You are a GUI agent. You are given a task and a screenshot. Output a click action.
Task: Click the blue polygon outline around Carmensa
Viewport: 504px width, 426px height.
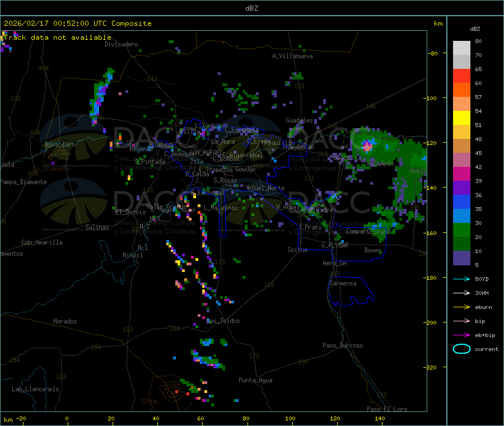coord(351,291)
